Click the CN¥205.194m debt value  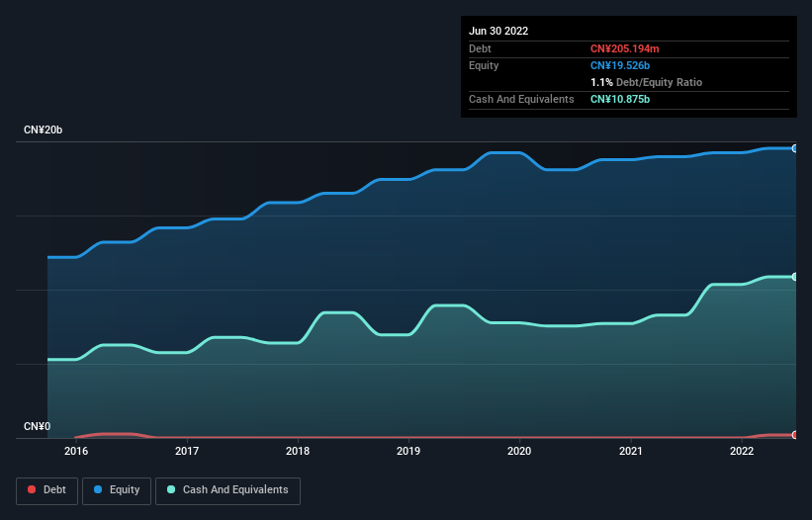pos(624,48)
